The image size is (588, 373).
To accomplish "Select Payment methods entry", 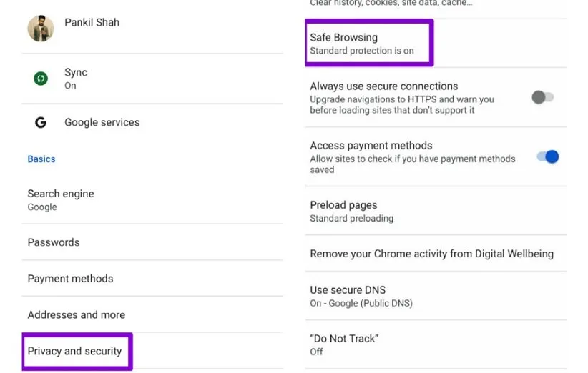I will pos(70,279).
